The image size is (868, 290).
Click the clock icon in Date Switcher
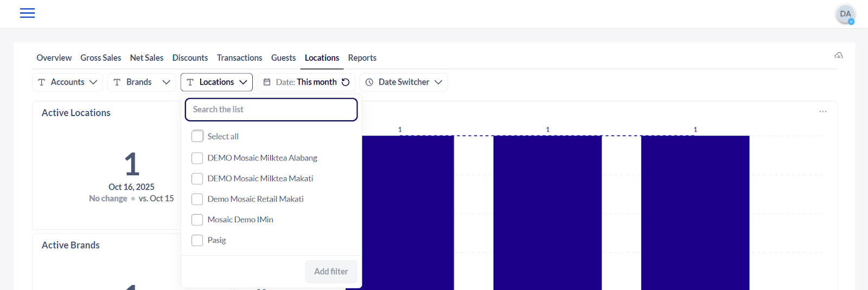click(x=369, y=82)
